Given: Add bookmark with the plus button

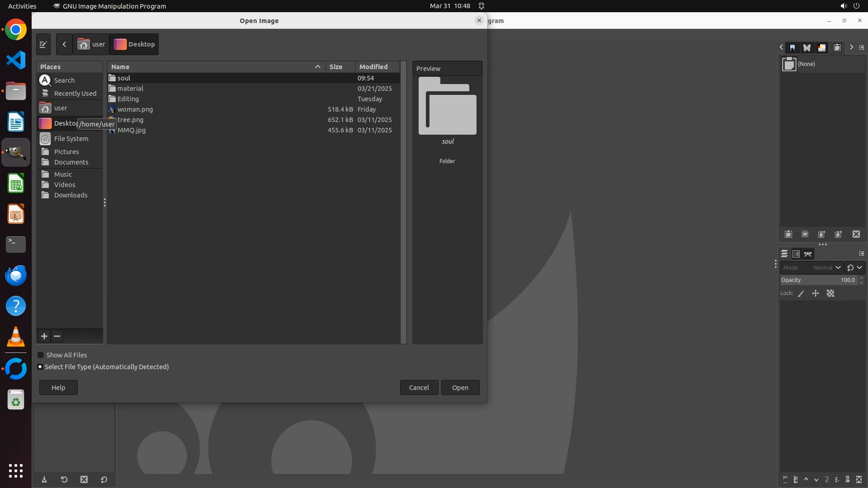Looking at the screenshot, I should coord(44,336).
